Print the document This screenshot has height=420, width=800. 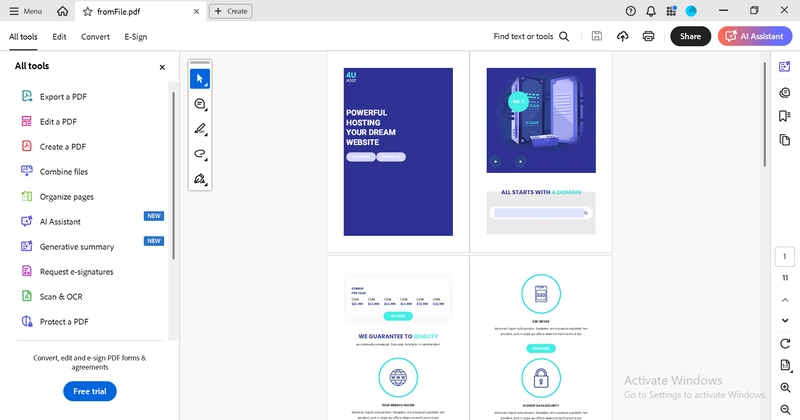(x=648, y=36)
